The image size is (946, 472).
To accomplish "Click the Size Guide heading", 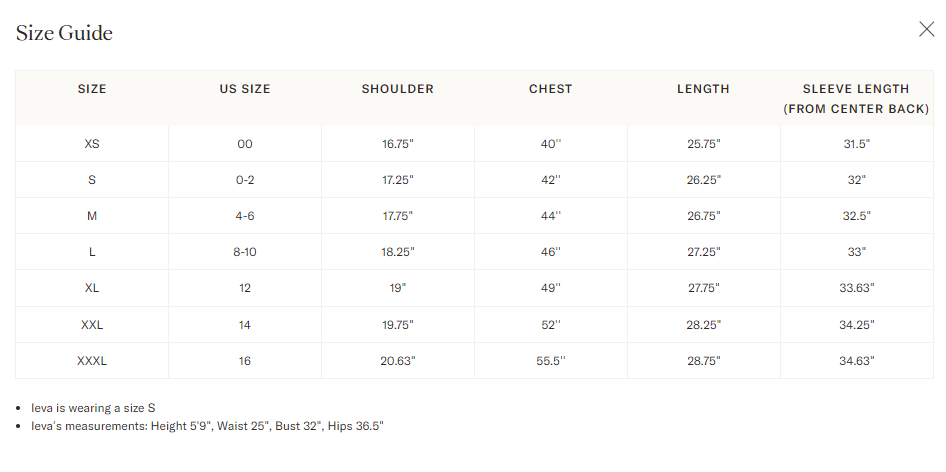I will pos(64,33).
